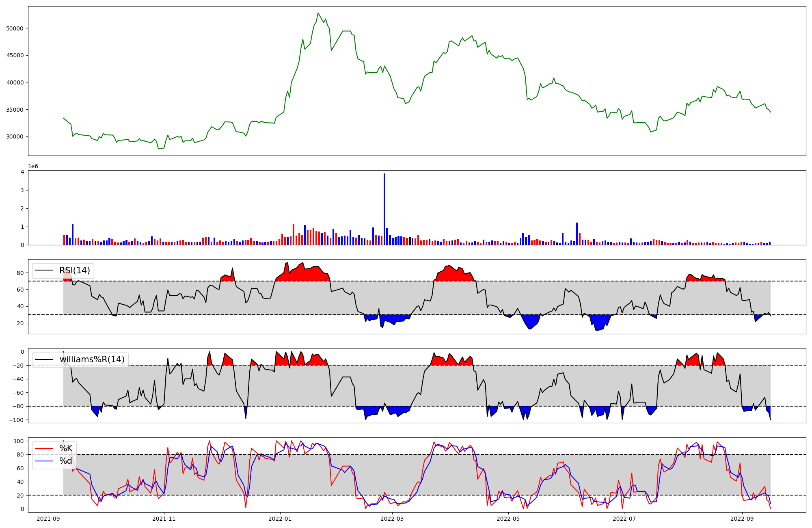Click the 2022-01 x-axis date label
Screen dimensions: 812x528
(x=280, y=519)
